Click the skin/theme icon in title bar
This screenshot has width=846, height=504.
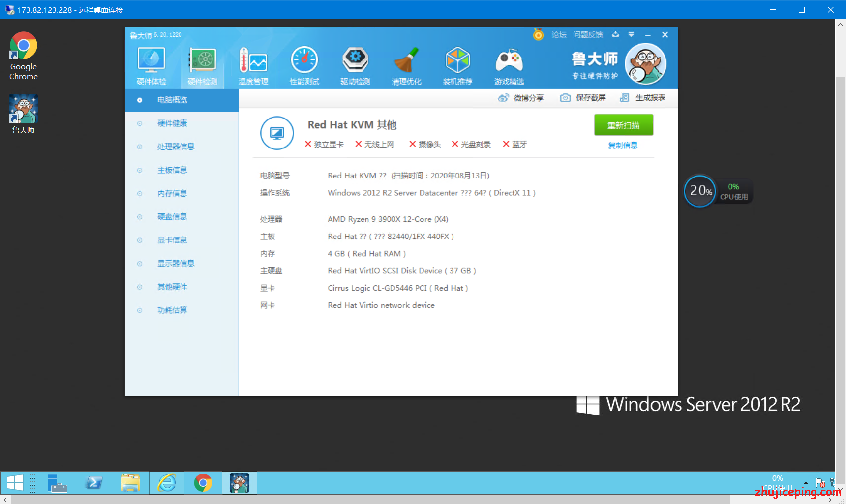(x=615, y=34)
